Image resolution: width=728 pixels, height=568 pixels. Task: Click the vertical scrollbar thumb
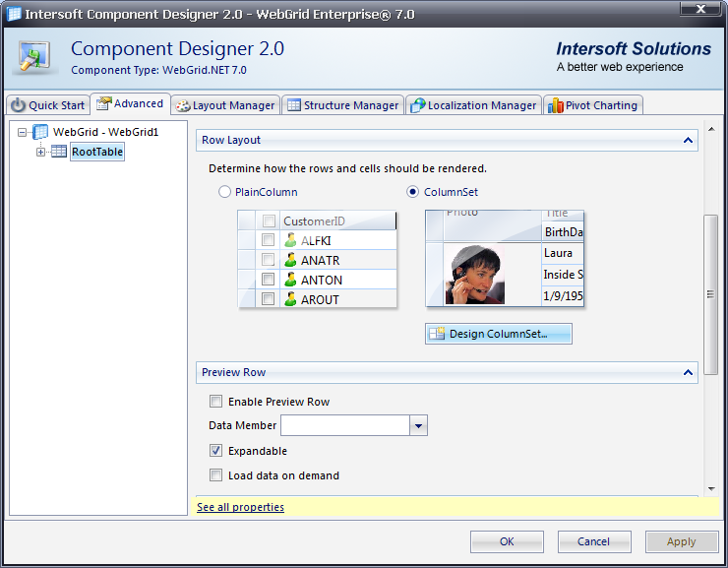(709, 293)
